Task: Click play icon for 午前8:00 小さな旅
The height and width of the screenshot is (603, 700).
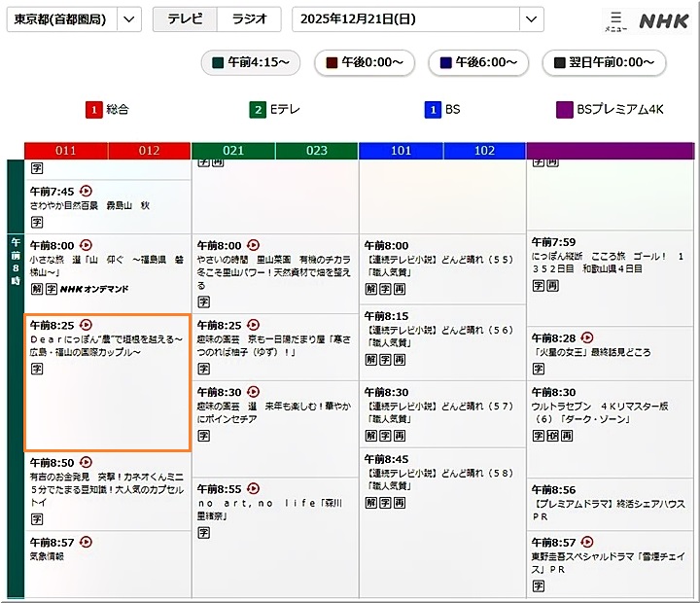Action: click(86, 245)
